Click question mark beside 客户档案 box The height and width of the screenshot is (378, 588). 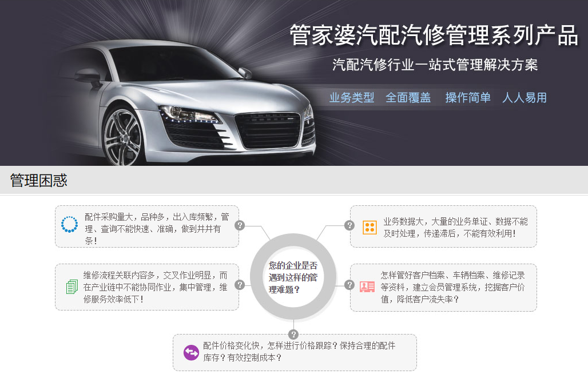pos(349,285)
